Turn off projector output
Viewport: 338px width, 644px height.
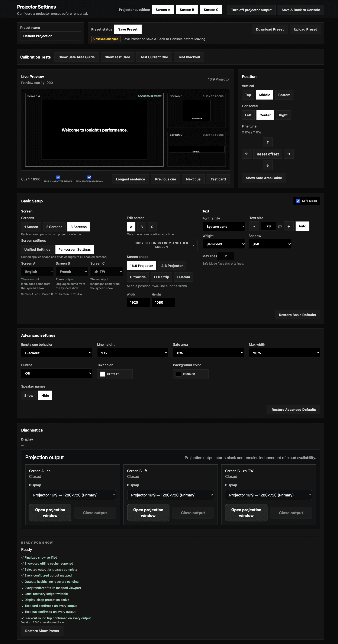point(251,10)
